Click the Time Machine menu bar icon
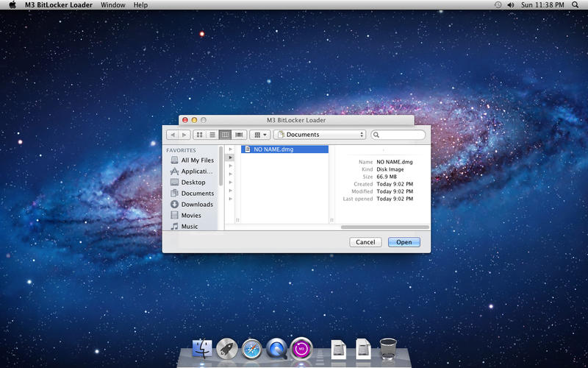Viewport: 588px width, 368px height. tap(498, 5)
